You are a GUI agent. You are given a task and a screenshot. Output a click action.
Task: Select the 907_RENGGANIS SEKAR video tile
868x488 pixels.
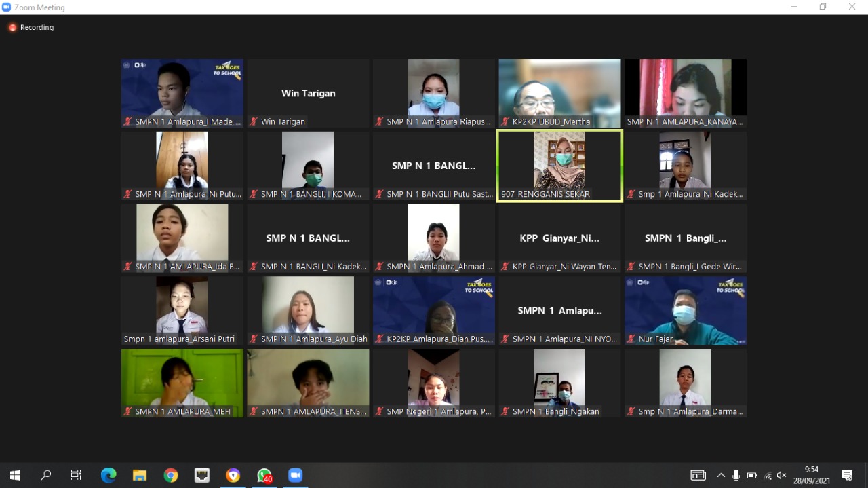click(x=559, y=166)
